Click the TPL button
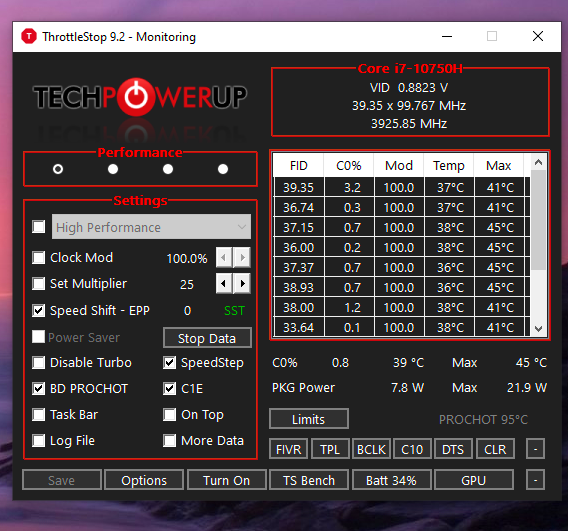The image size is (568, 531). (x=330, y=449)
